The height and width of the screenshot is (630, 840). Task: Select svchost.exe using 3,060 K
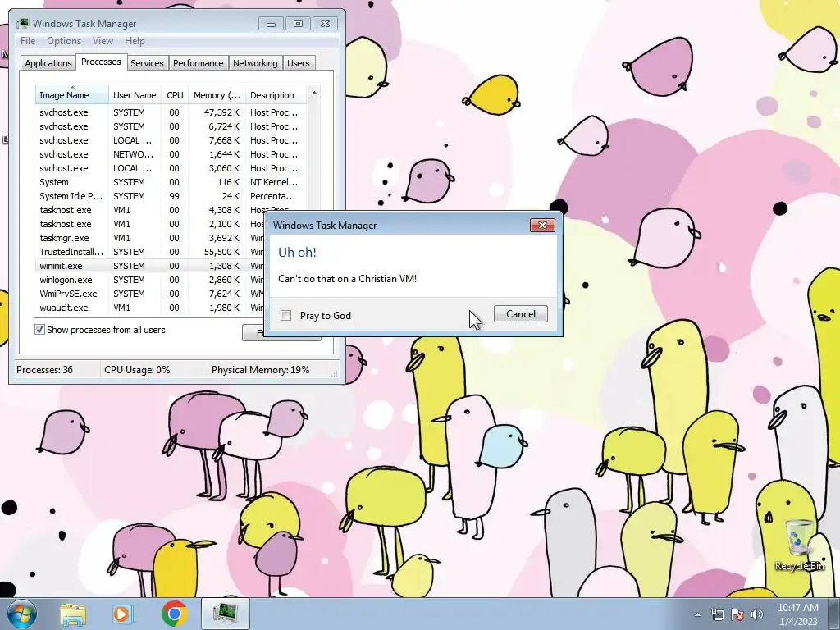point(171,168)
